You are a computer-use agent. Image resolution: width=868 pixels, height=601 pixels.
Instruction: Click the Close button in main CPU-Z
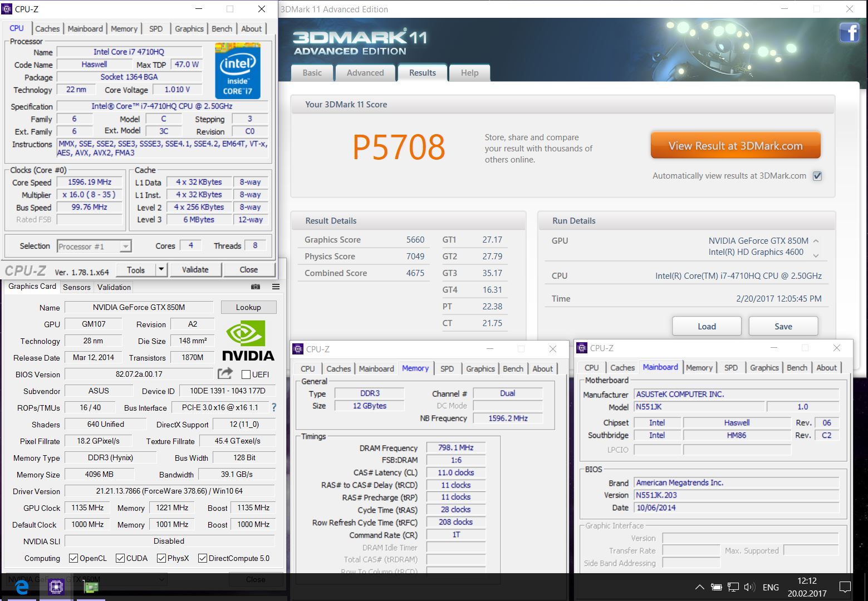[x=249, y=269]
